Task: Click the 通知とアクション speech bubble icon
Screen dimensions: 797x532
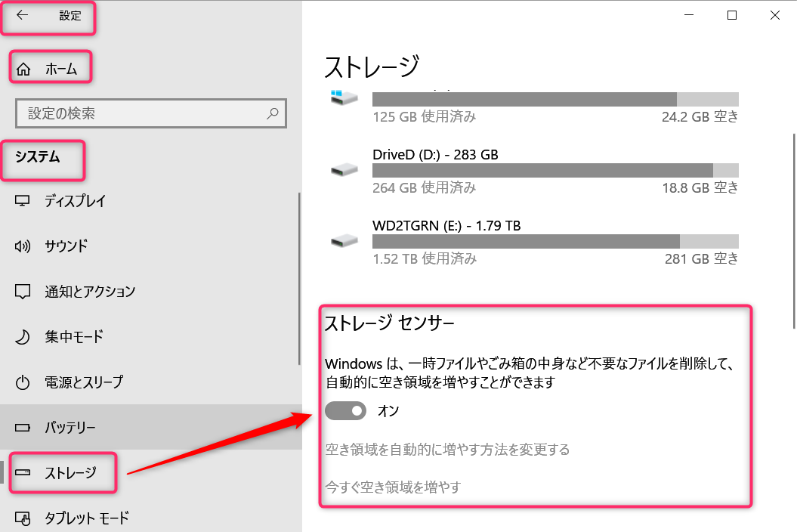Action: pyautogui.click(x=23, y=292)
